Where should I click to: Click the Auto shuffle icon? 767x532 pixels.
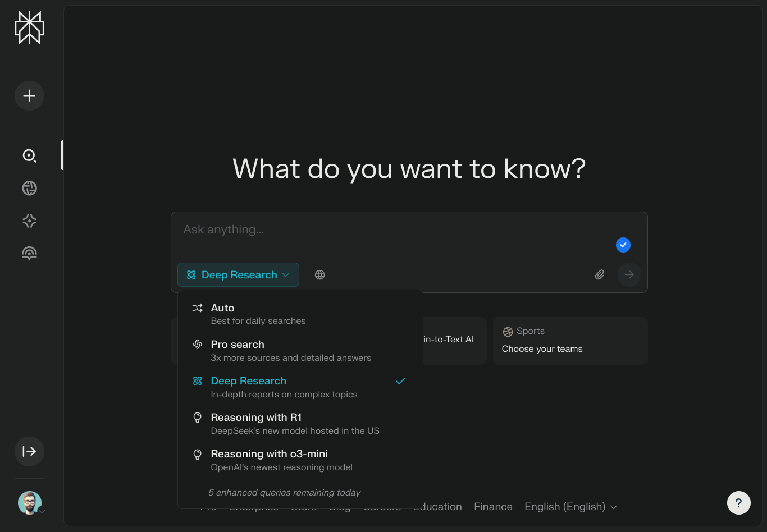point(197,308)
